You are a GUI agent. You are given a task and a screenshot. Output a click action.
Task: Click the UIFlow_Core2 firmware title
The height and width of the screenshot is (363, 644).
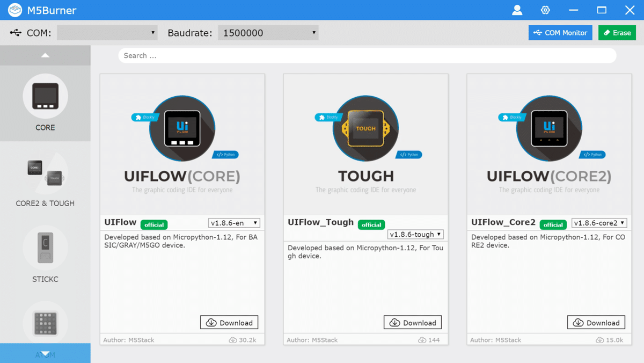coord(503,222)
